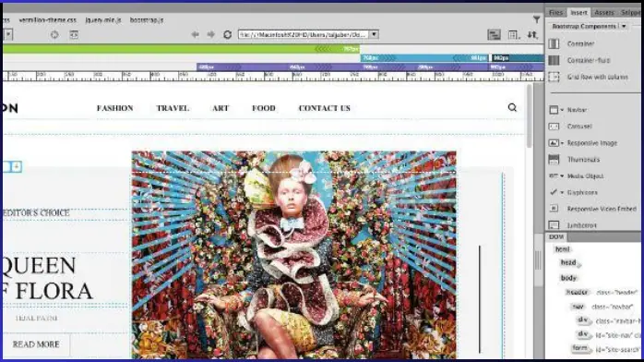Expand the Responsive Image options arrow
This screenshot has width=644, height=362.
562,143
